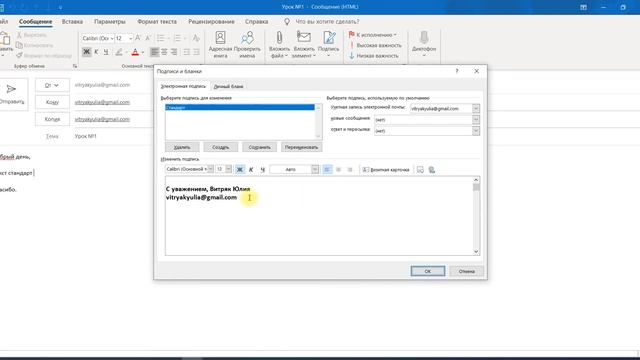The image size is (640, 360).
Task: Click the ribbon numbered list icon
Action: [x=177, y=38]
